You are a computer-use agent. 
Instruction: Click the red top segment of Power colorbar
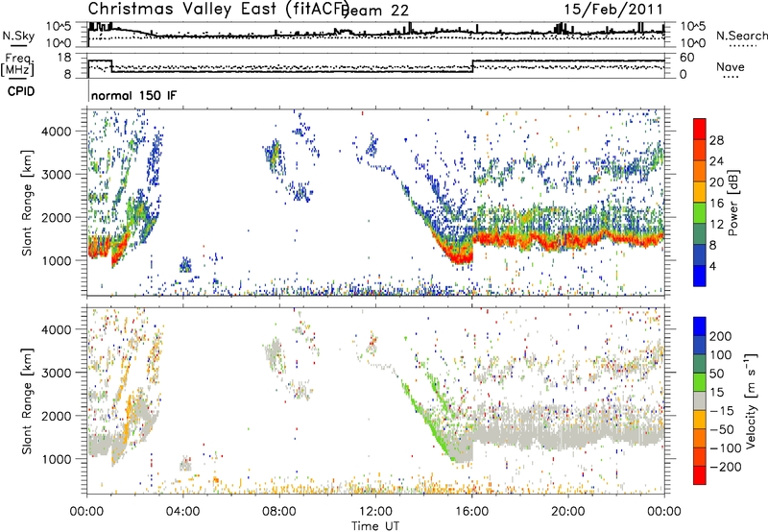[x=700, y=129]
